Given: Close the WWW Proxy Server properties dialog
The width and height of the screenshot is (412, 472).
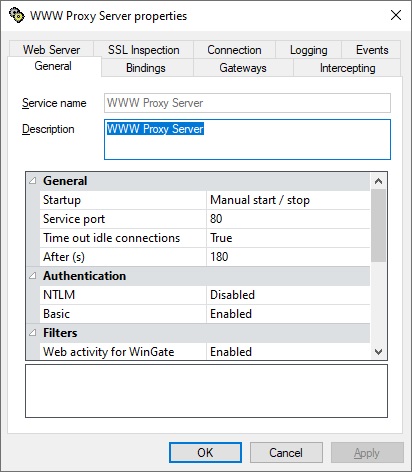Looking at the screenshot, I should click(x=396, y=15).
